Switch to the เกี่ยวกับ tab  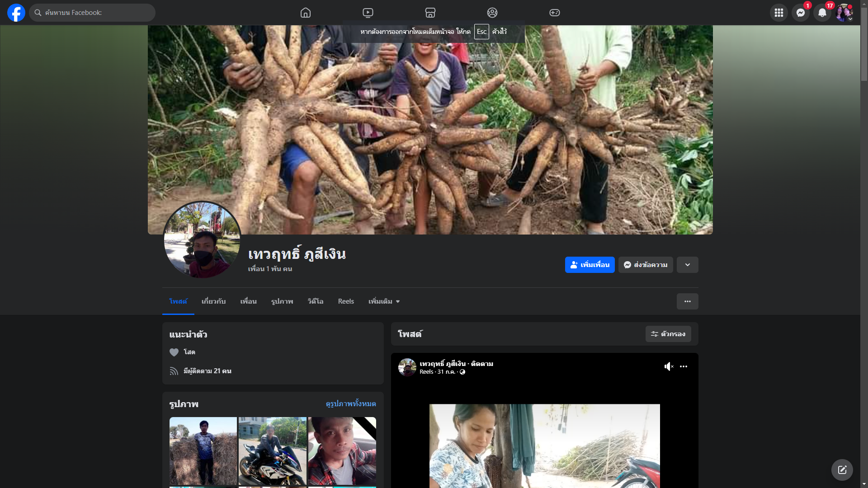(x=213, y=301)
